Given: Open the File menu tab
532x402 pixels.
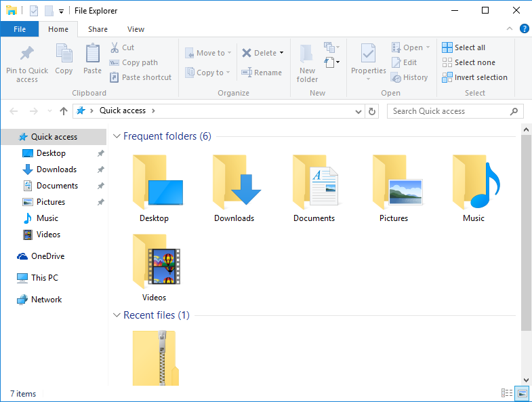Looking at the screenshot, I should pyautogui.click(x=20, y=29).
